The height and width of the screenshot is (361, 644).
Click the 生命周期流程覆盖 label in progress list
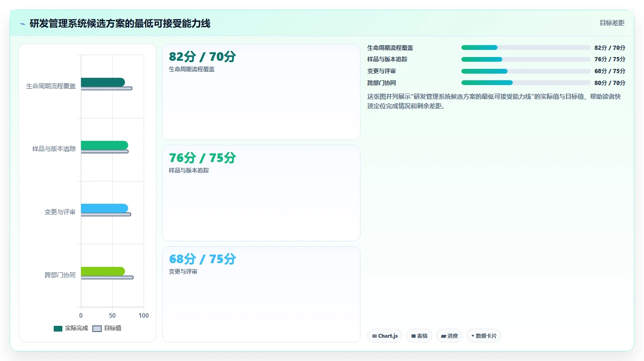tap(390, 47)
